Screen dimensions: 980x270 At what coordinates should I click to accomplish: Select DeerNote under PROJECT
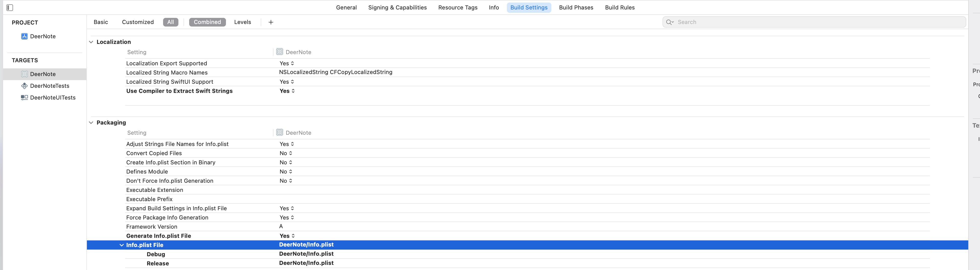pos(43,36)
